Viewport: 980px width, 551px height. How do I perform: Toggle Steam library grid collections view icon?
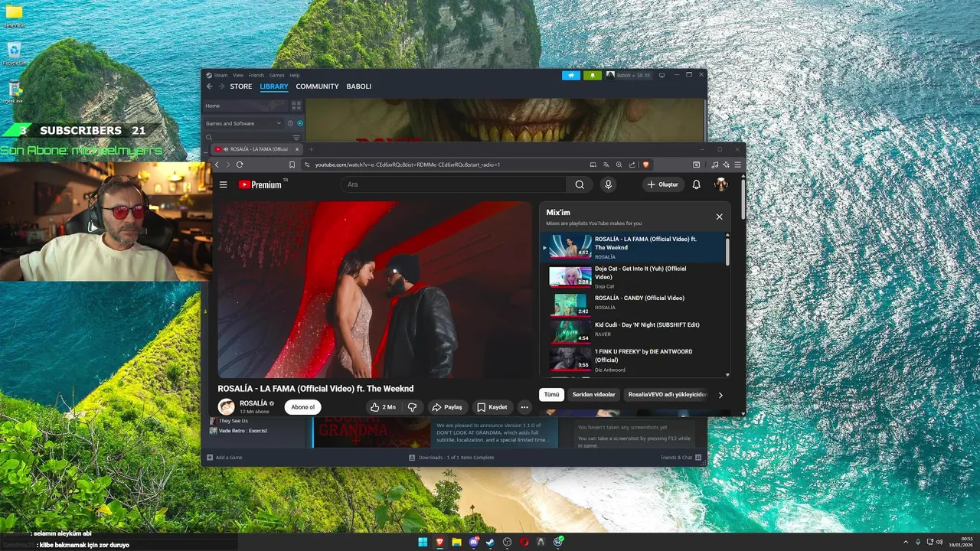[298, 106]
